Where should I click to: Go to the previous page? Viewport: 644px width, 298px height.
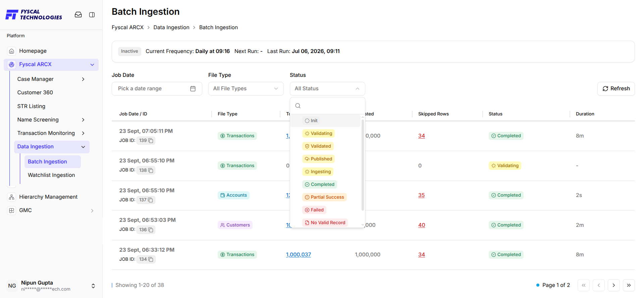[599, 285]
